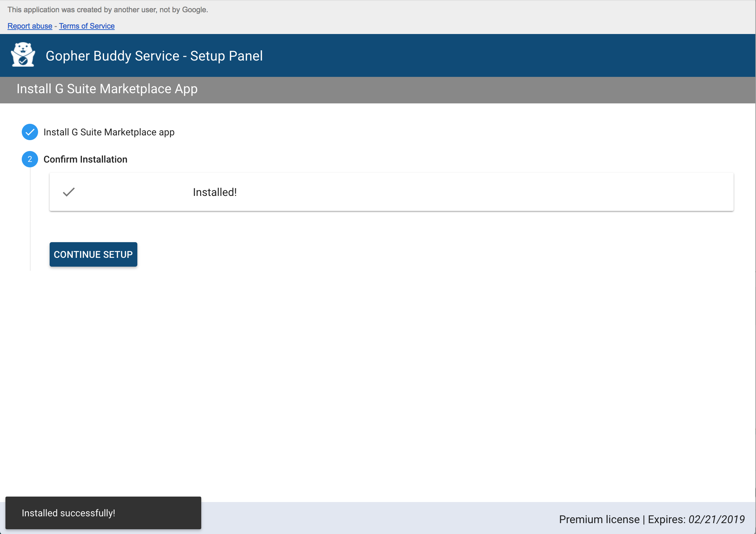Click the blue completed-step checkmark circle
This screenshot has height=534, width=756.
click(30, 132)
